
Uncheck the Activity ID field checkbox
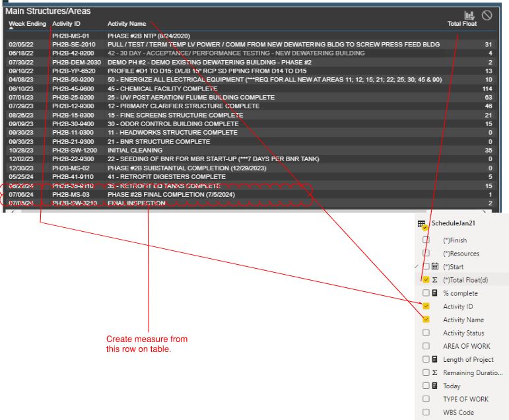click(x=426, y=306)
